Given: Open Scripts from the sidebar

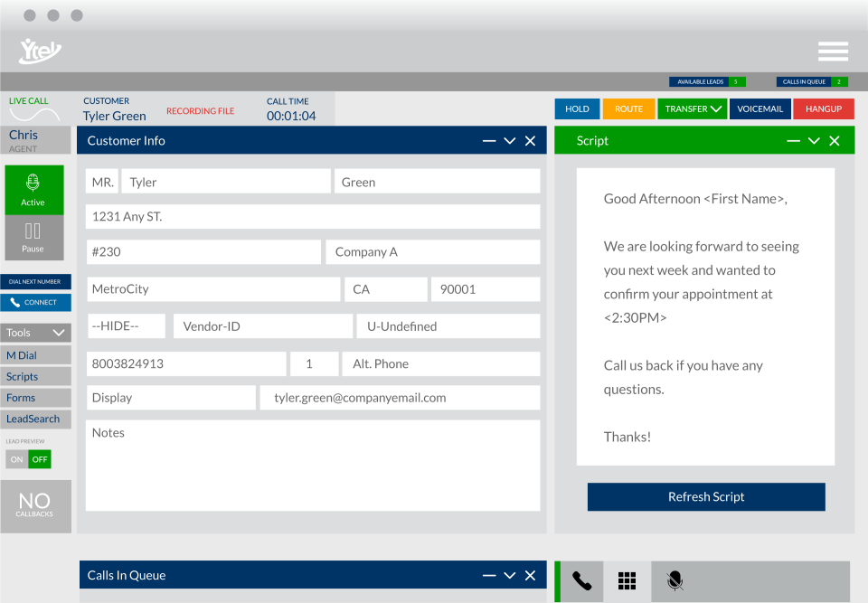Looking at the screenshot, I should pos(34,376).
